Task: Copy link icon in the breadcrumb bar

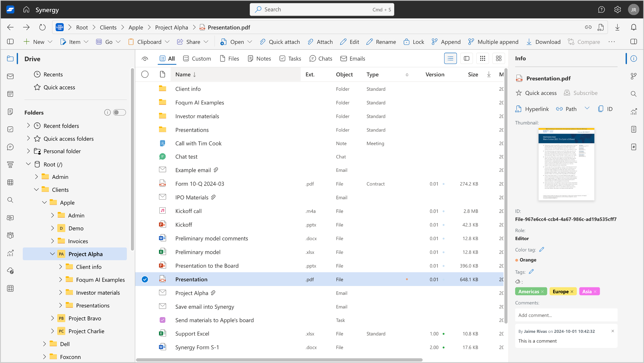Action: pyautogui.click(x=588, y=27)
